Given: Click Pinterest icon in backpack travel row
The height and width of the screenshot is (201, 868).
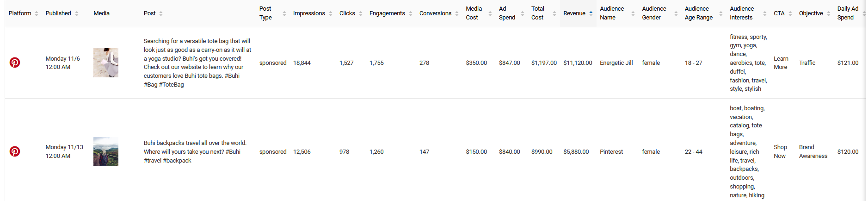Looking at the screenshot, I should tap(15, 151).
